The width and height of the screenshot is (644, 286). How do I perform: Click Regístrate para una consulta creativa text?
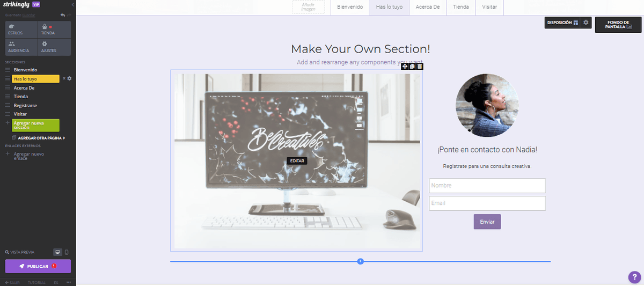point(487,166)
